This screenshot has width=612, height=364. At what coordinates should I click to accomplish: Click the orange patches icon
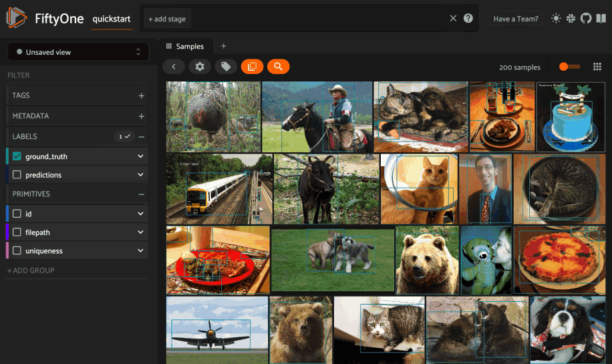coord(252,67)
